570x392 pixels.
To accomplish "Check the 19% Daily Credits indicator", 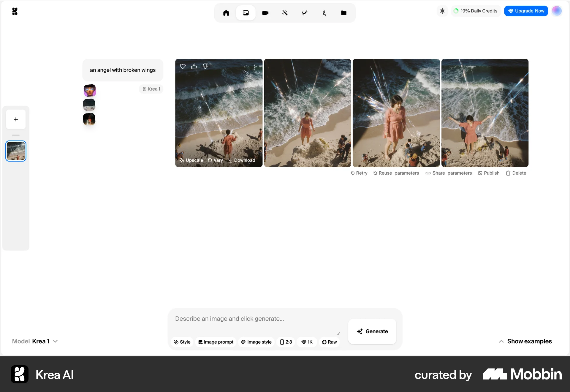I will click(476, 11).
